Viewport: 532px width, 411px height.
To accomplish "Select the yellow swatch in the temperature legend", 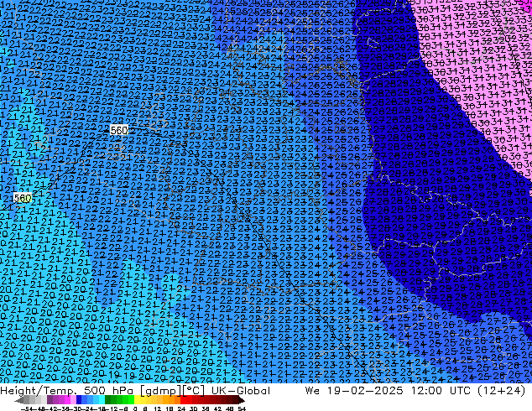I will point(137,400).
